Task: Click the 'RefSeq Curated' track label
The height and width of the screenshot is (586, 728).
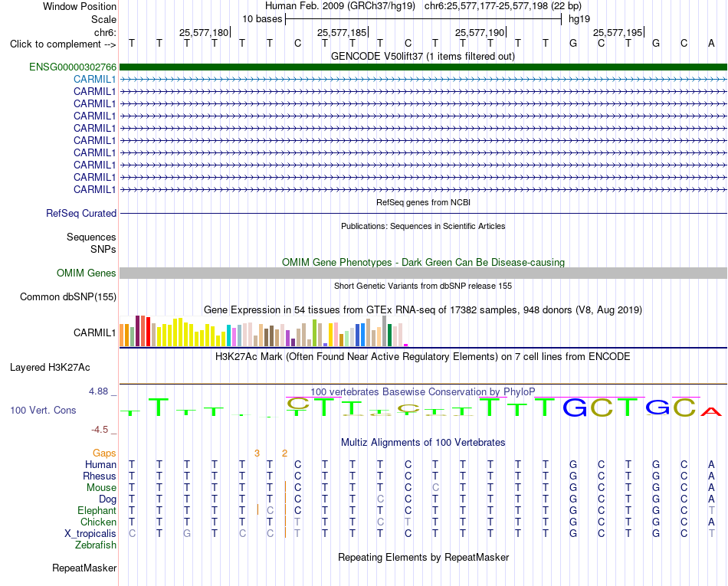Action: pyautogui.click(x=81, y=213)
